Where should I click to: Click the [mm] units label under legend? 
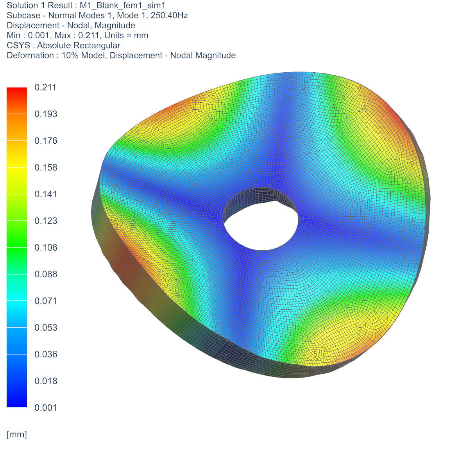[17, 435]
